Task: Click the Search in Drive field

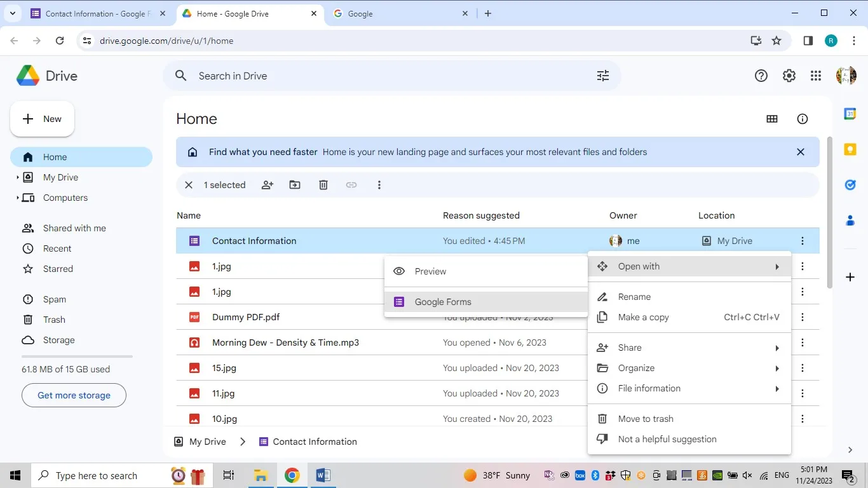Action: [318, 76]
